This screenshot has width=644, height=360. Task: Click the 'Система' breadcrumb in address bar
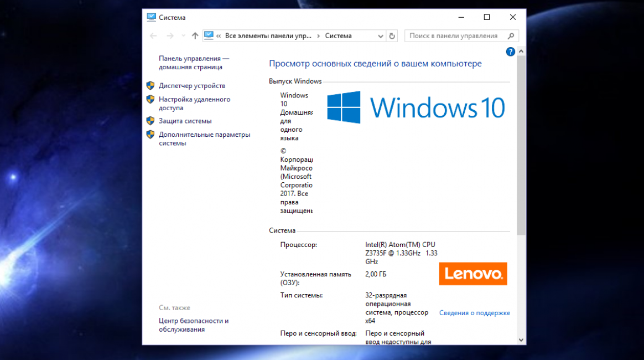(339, 36)
